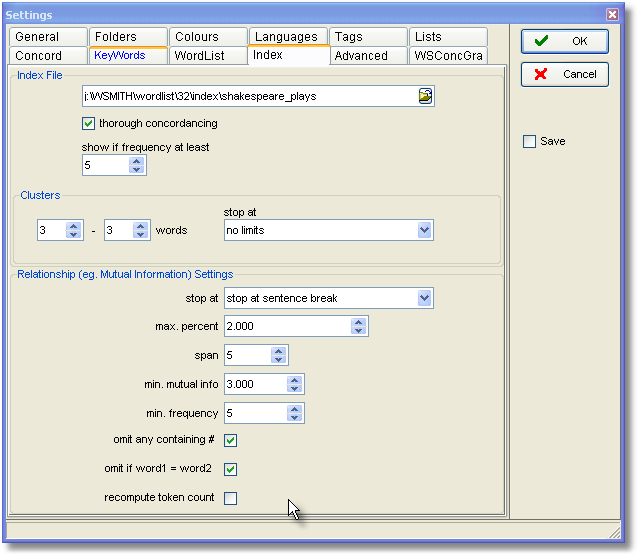Viewport: 639px width, 557px height.
Task: Uncheck omit any containing # option
Action: coord(231,440)
